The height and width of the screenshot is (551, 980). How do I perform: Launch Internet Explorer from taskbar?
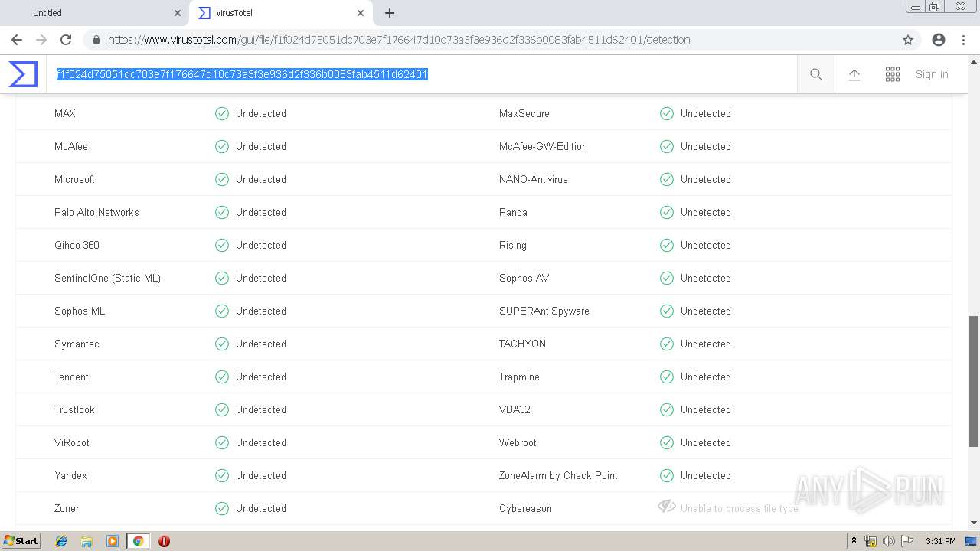coord(61,541)
